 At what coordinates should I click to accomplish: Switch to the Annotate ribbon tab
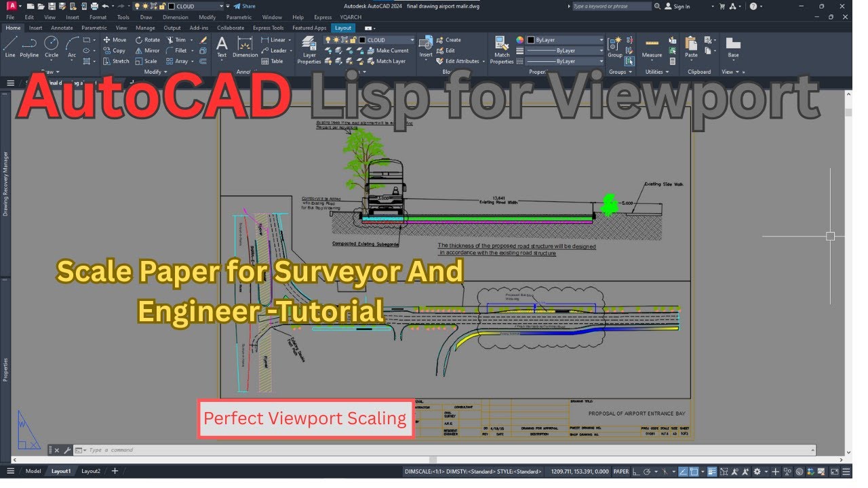click(62, 28)
